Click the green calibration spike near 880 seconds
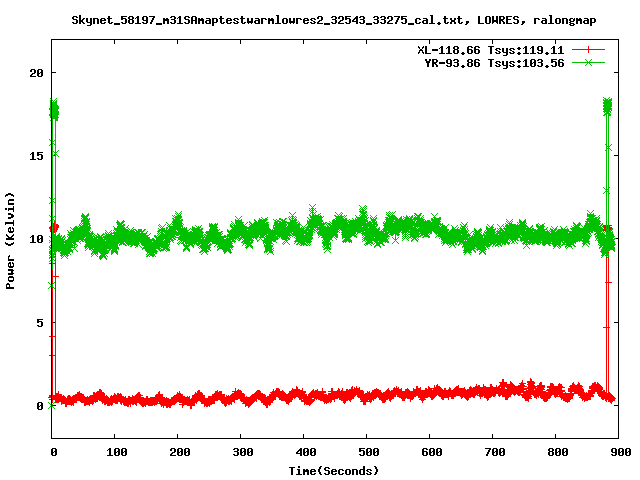The height and width of the screenshot is (480, 640). (x=607, y=107)
